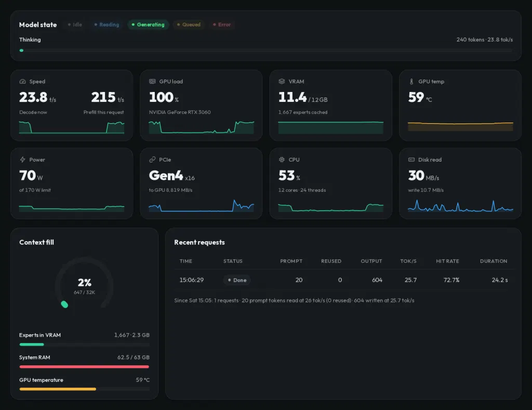
Task: Click the Speed gauge icon
Action: point(22,82)
